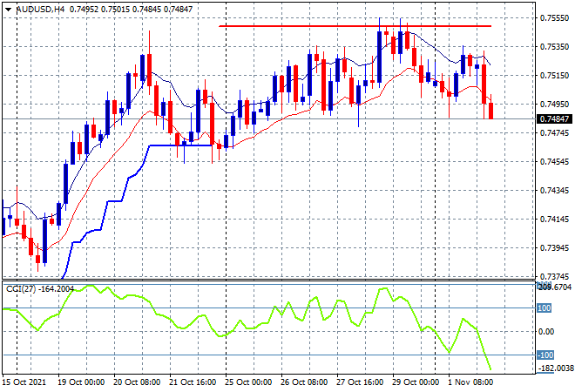The height and width of the screenshot is (392, 575).
Task: Click the 0.74950 price axis label
Action: coord(554,105)
